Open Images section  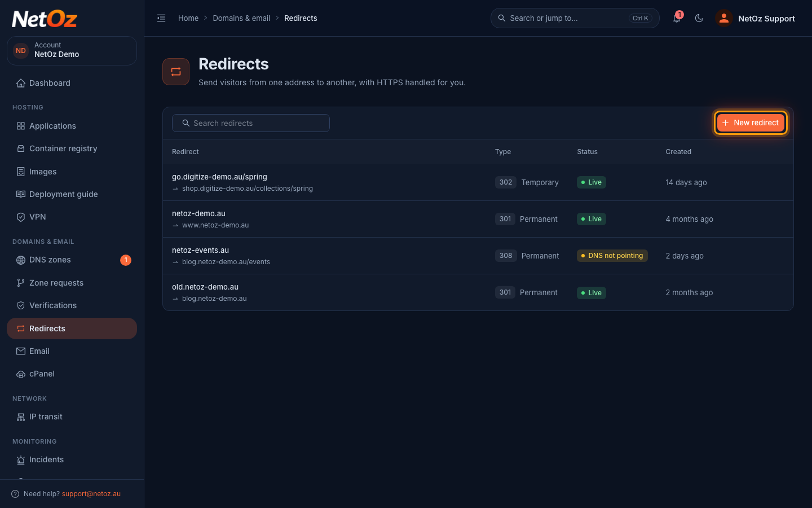(x=72, y=172)
